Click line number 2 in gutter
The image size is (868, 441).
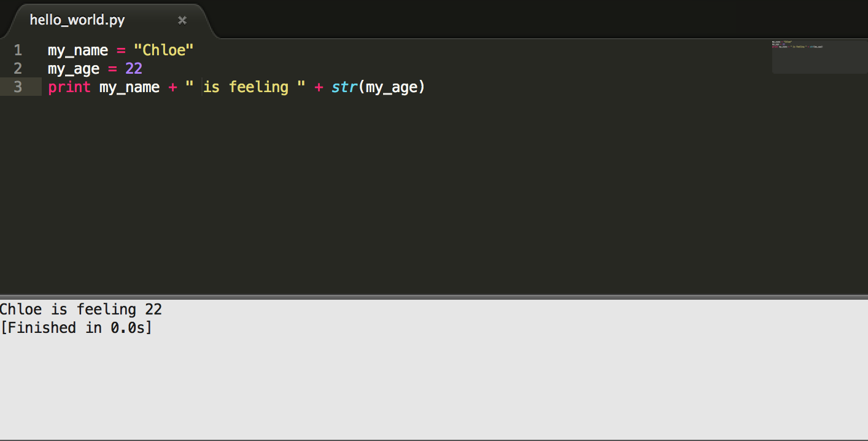(x=17, y=69)
